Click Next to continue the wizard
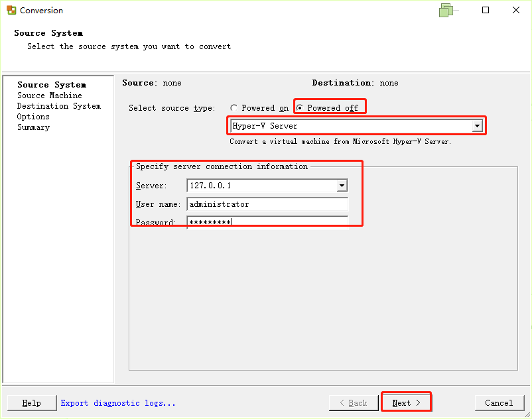 pyautogui.click(x=406, y=403)
